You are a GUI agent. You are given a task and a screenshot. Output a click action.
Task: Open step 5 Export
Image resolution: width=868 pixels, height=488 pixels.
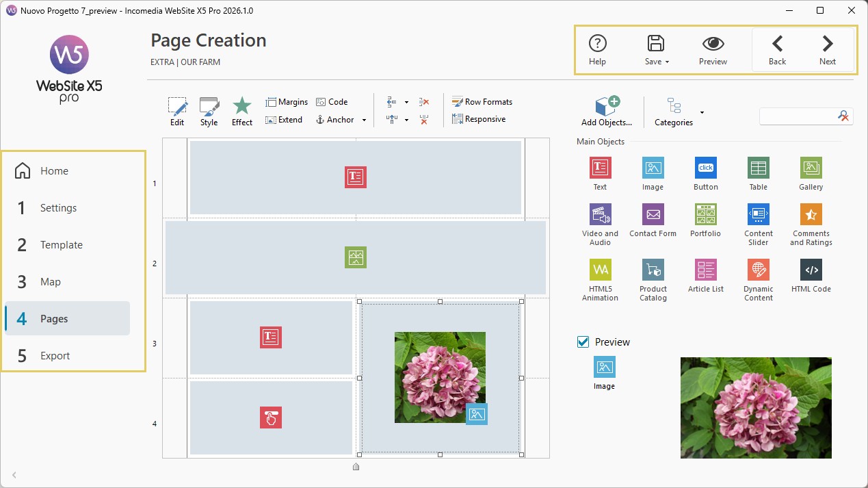coord(67,356)
